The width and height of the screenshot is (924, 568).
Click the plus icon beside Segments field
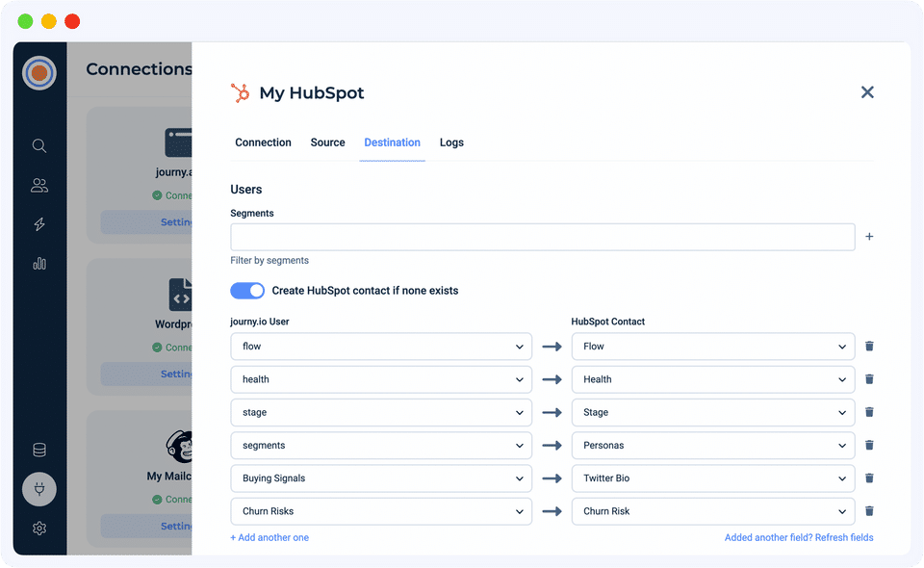pyautogui.click(x=869, y=237)
